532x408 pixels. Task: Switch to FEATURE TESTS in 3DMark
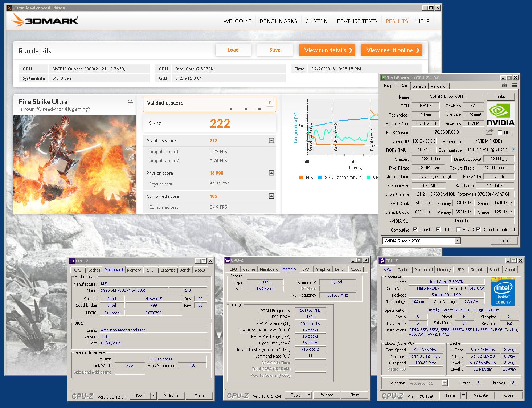357,21
